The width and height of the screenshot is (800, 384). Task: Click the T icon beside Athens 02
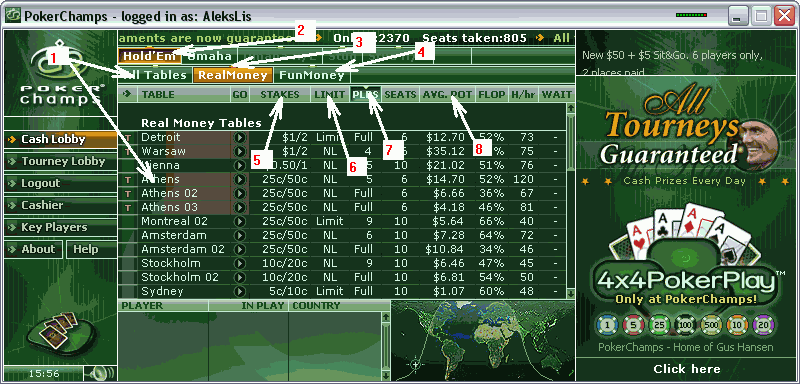point(128,194)
